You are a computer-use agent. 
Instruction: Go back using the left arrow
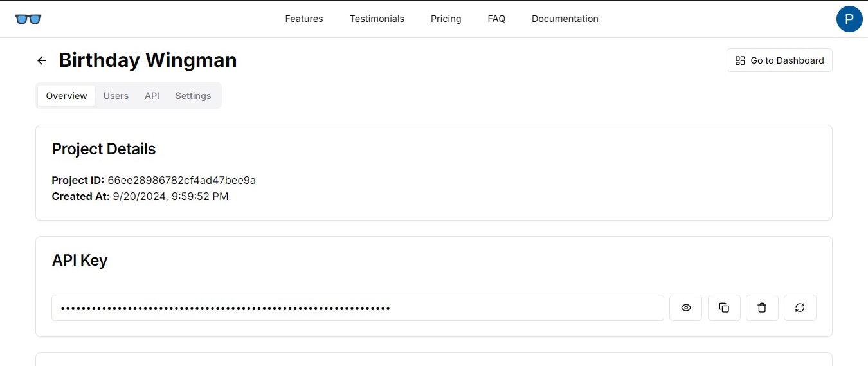42,60
